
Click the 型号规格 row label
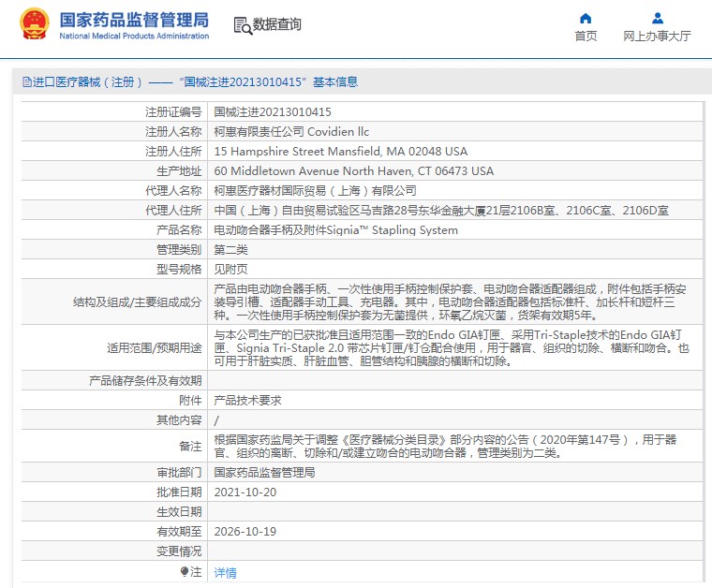coord(179,270)
